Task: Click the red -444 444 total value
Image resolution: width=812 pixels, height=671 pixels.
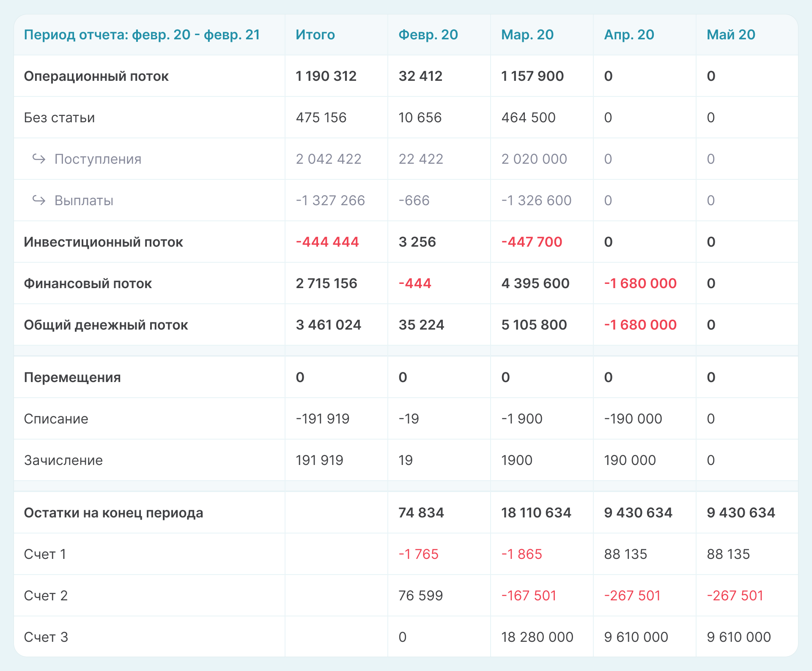Action: click(327, 242)
